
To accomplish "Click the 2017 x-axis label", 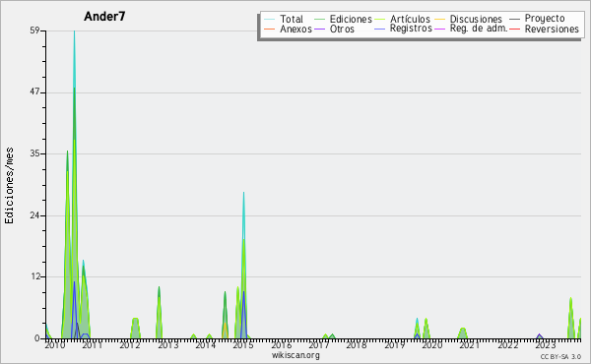I will (x=319, y=345).
